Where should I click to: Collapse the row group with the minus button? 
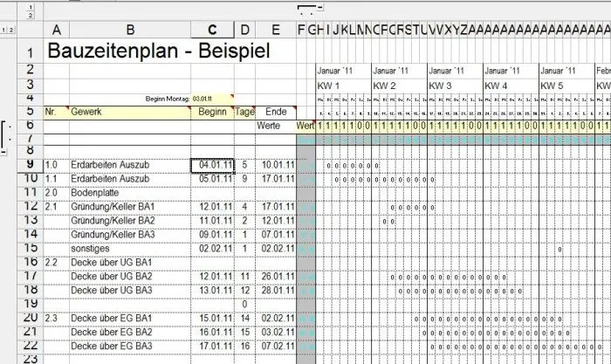click(x=3, y=152)
